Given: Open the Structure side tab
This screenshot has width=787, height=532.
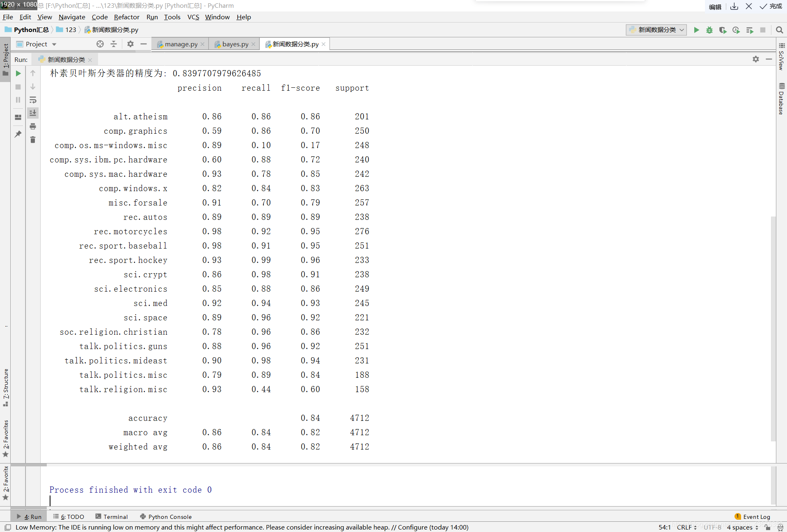Looking at the screenshot, I should 5,388.
